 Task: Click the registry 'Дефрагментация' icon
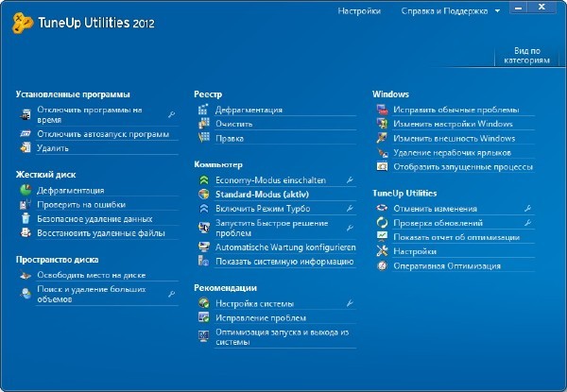pos(203,110)
